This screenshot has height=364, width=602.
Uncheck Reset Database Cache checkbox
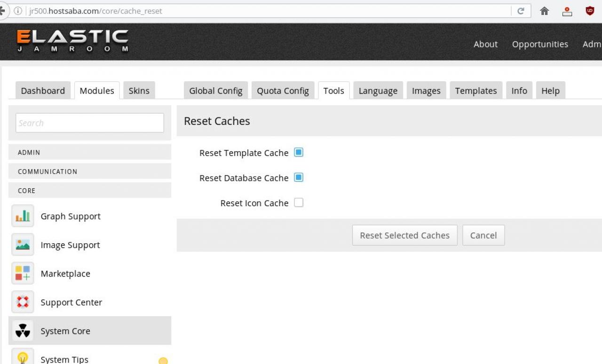pos(299,178)
